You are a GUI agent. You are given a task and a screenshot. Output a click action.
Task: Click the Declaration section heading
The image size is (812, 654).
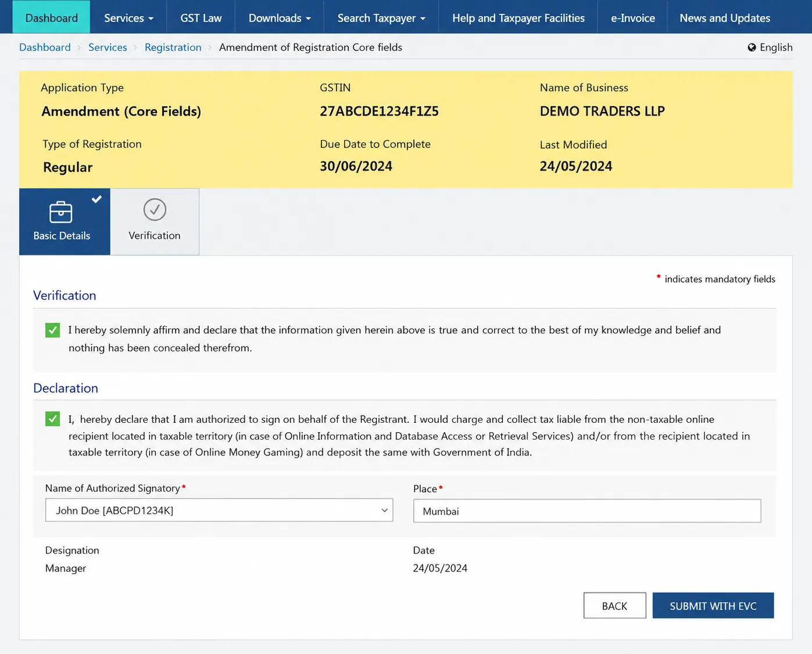[66, 388]
